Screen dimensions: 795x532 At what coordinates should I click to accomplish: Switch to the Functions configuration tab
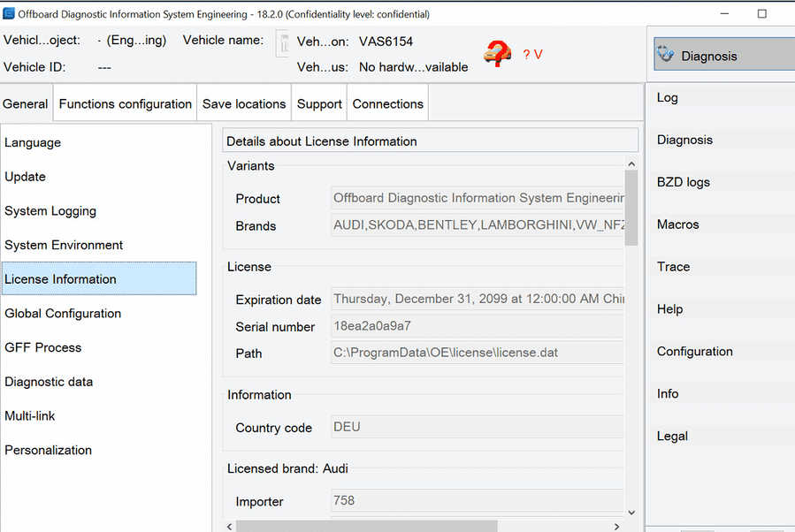pos(125,104)
